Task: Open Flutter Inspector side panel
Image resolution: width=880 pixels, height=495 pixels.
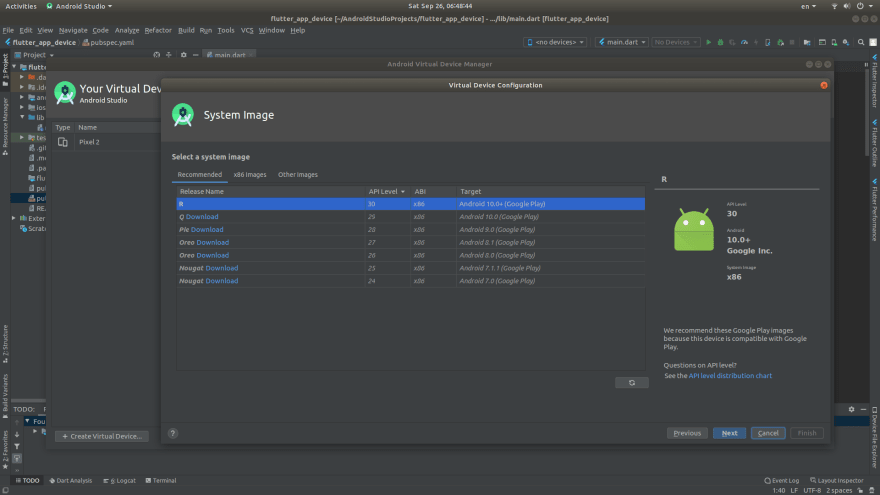Action: coord(874,81)
